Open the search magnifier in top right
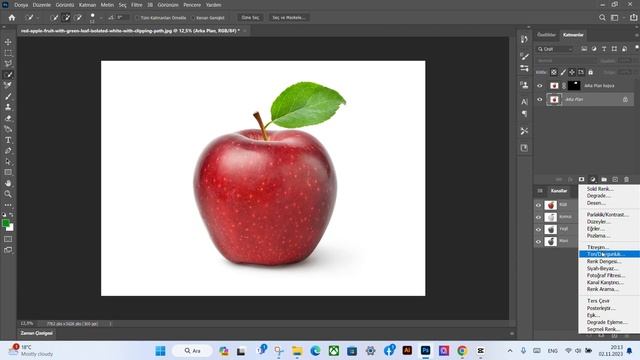 pyautogui.click(x=602, y=18)
